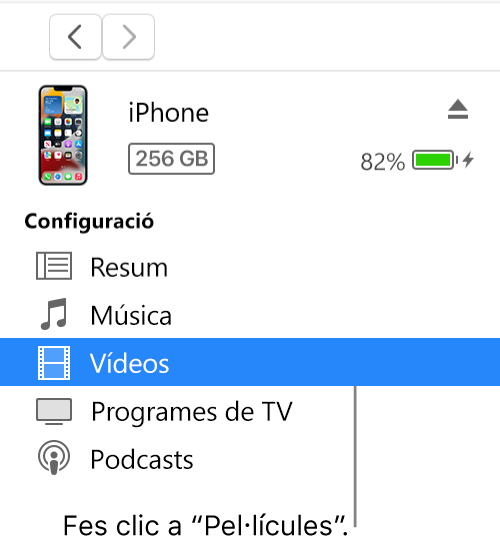Click the 82% battery percentage text
The width and height of the screenshot is (500, 548).
pos(383,162)
